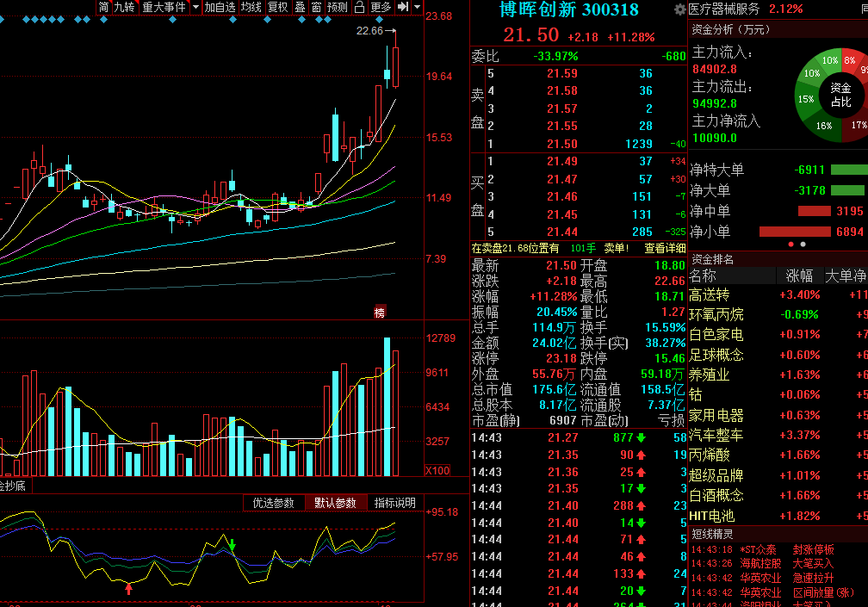Screen dimensions: 868x607
Task: Click the 指标说明 indicator description button
Action: click(395, 503)
